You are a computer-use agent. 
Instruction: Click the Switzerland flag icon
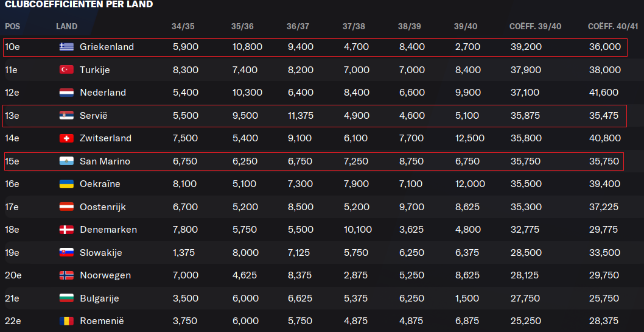(x=66, y=138)
